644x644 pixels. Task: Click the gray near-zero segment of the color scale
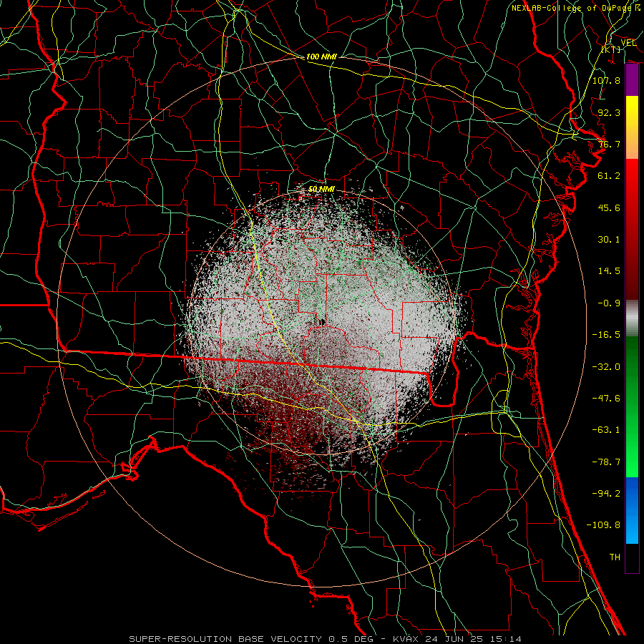click(632, 318)
